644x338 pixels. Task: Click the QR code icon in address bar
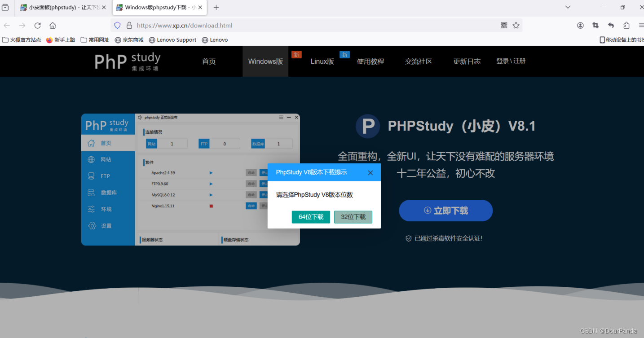(504, 26)
